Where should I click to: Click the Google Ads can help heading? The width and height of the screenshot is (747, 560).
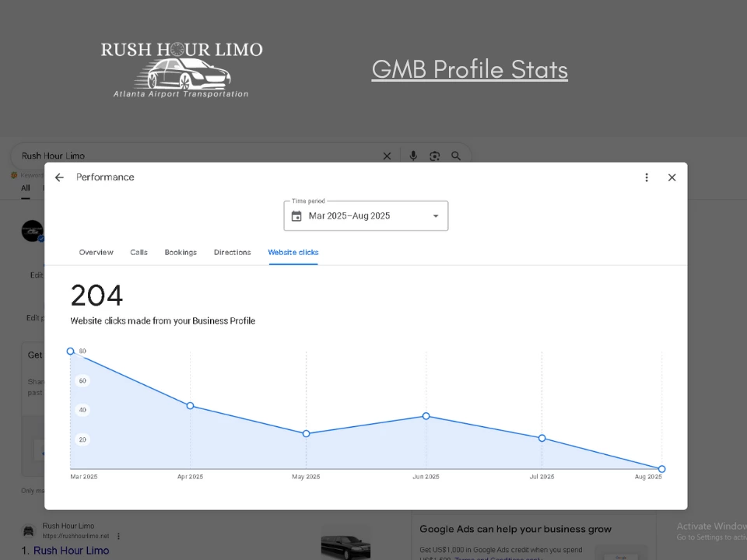(515, 529)
